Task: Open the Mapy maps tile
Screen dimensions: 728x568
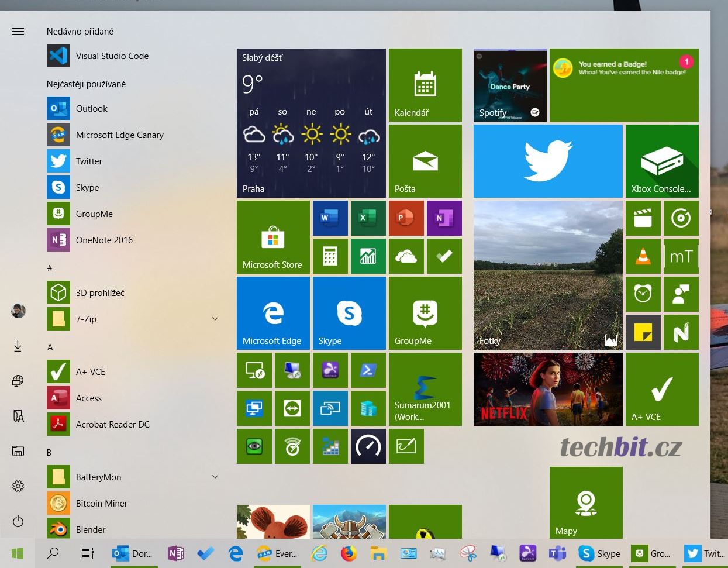Action: click(x=586, y=503)
